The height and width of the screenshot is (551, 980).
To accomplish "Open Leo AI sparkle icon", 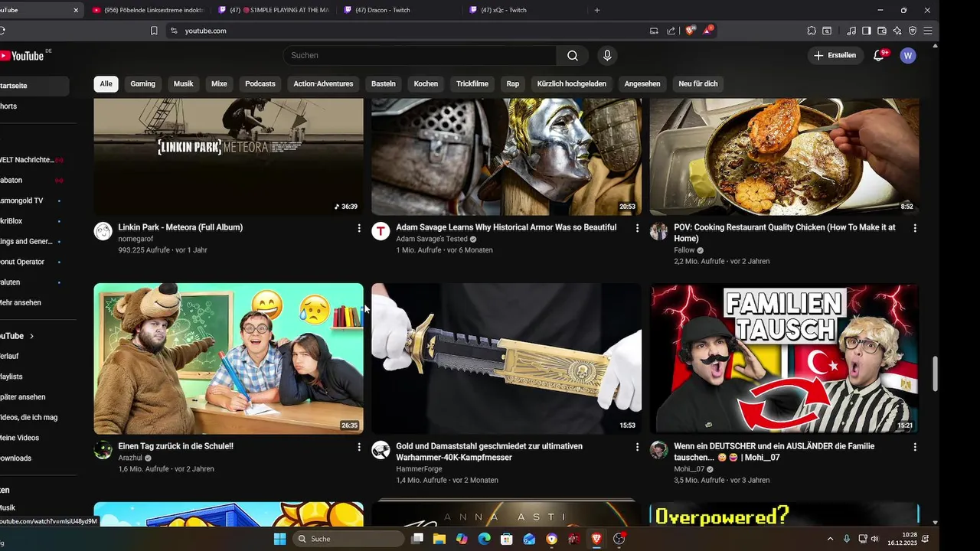I will (x=897, y=31).
